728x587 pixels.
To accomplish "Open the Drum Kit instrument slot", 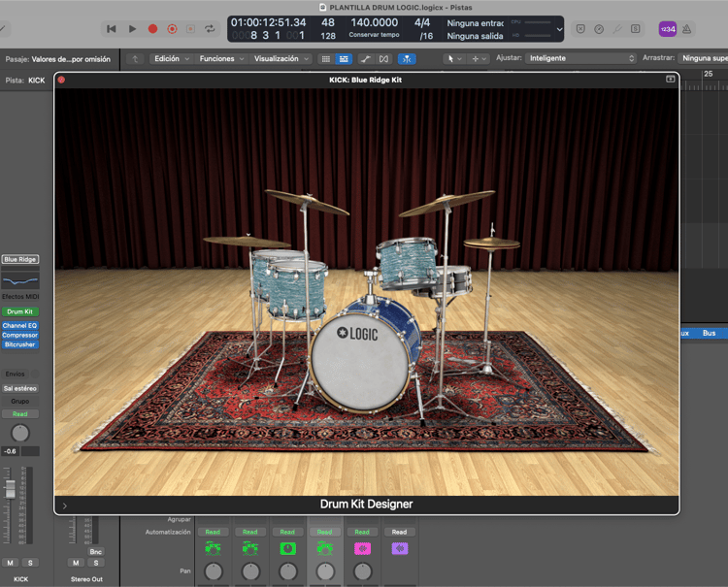I will pyautogui.click(x=20, y=311).
